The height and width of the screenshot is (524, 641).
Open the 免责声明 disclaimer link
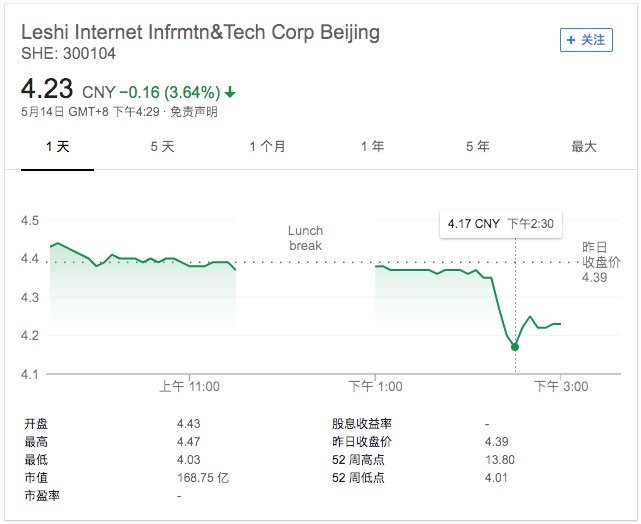click(194, 112)
